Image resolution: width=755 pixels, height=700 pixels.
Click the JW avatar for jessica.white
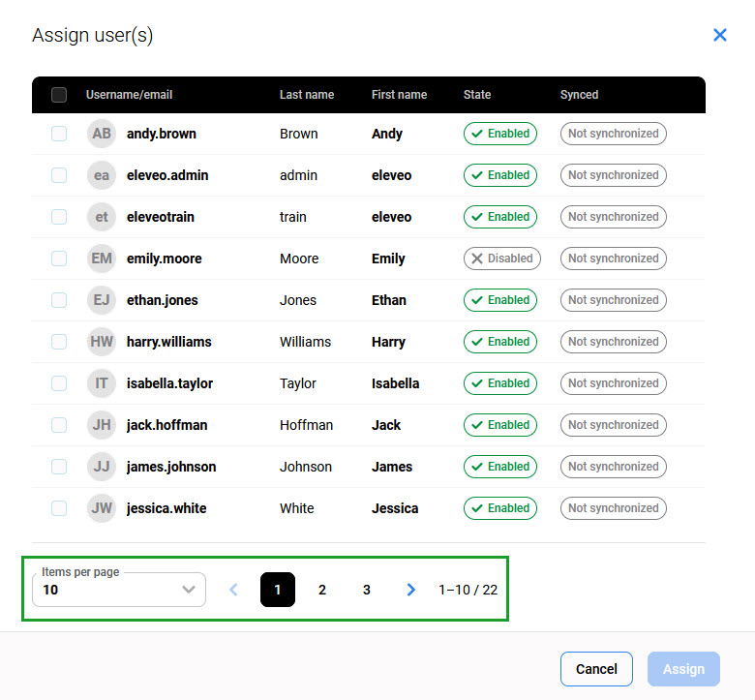pyautogui.click(x=102, y=508)
